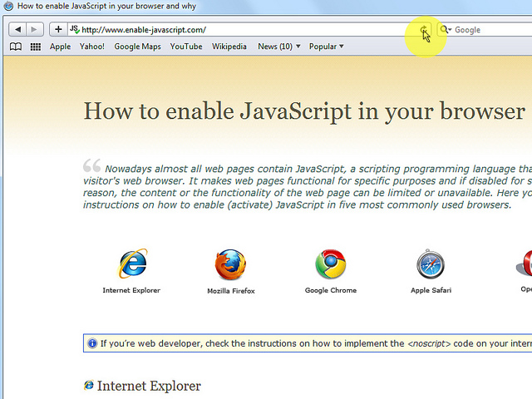Expand the Popular bookmarks dropdown

click(x=326, y=47)
